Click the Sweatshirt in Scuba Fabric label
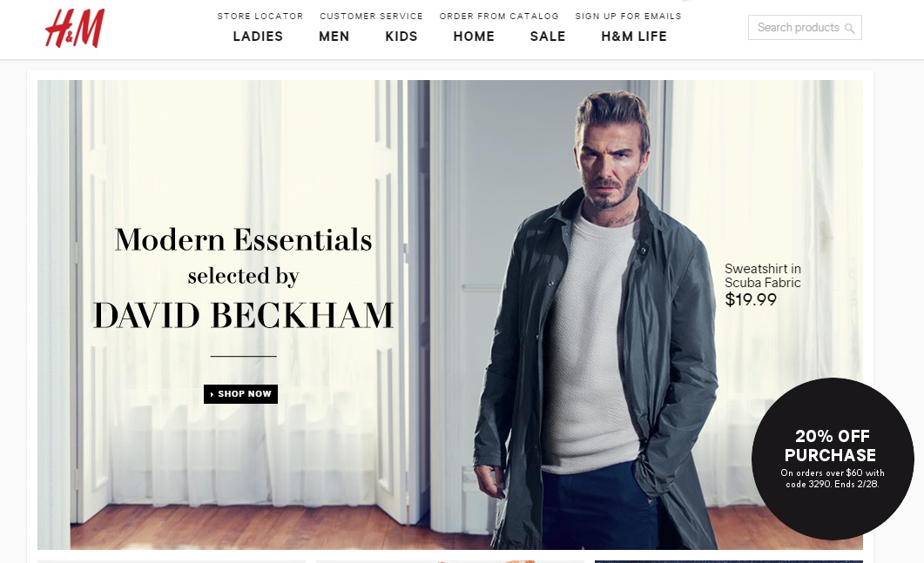This screenshot has height=563, width=924. pos(763,276)
